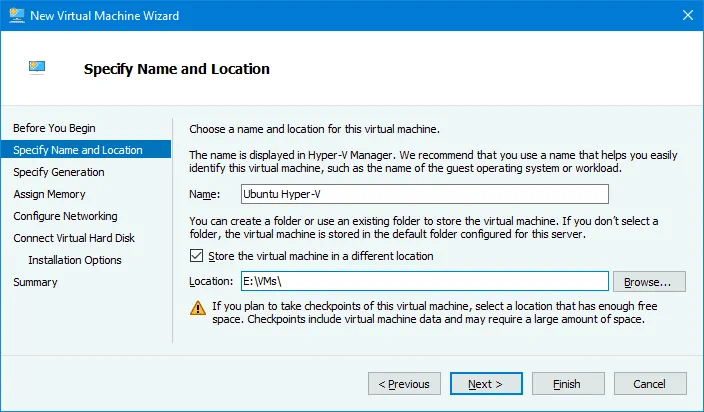Close the New Virtual Machine Wizard
The width and height of the screenshot is (704, 412).
coord(686,15)
